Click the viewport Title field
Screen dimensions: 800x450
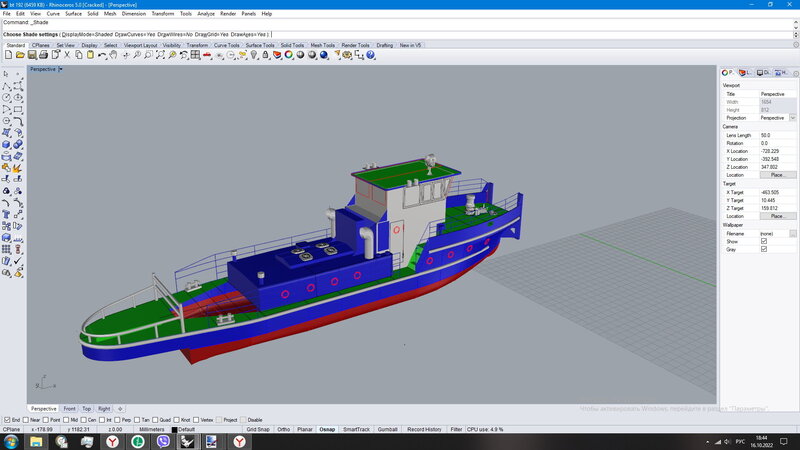(778, 94)
